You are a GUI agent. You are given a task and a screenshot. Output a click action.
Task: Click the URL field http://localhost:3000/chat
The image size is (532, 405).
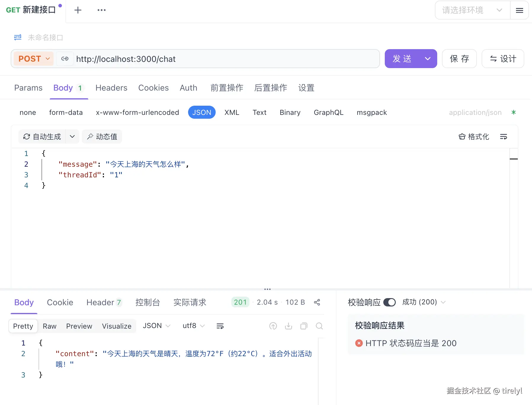(x=227, y=59)
